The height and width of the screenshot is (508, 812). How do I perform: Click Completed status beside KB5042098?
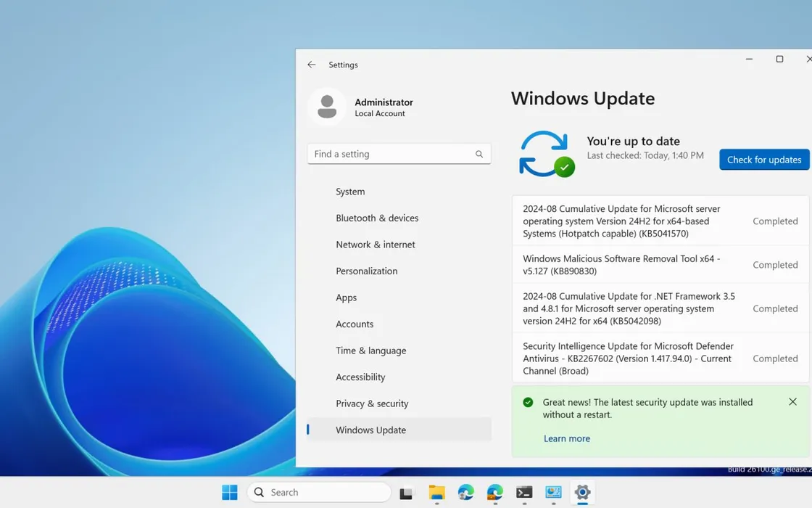pos(775,308)
